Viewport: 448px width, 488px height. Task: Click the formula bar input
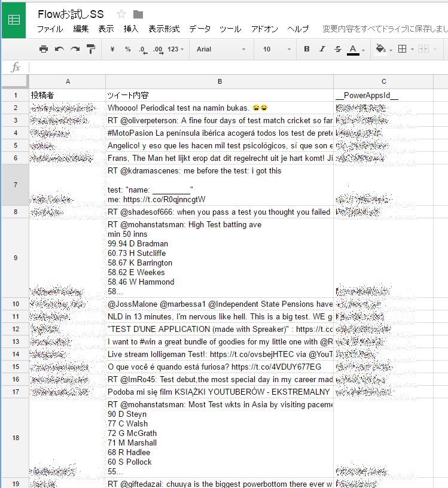pyautogui.click(x=239, y=67)
